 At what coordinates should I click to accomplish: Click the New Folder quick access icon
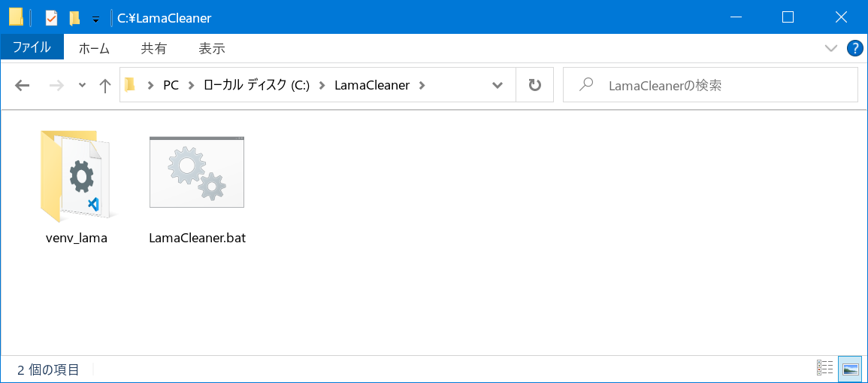74,18
